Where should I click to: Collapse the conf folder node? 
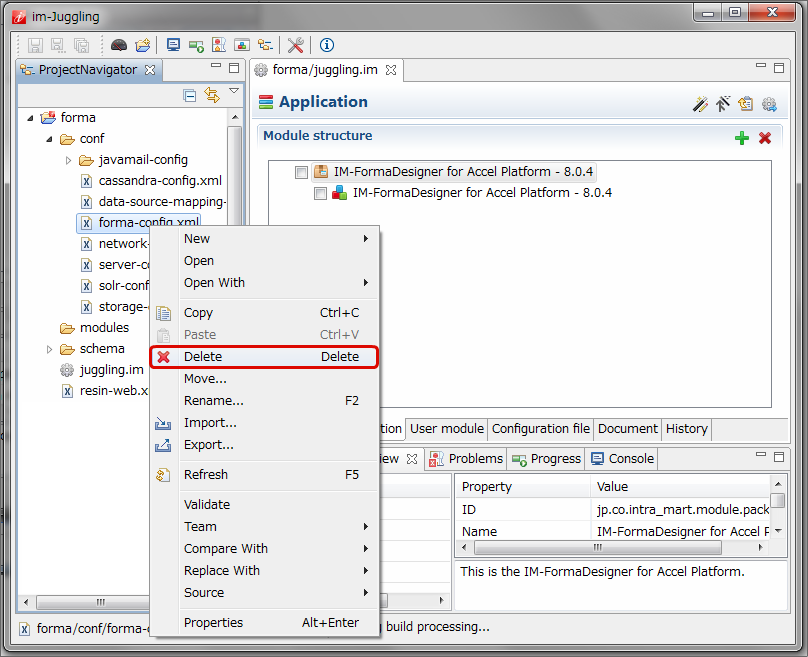(49, 139)
